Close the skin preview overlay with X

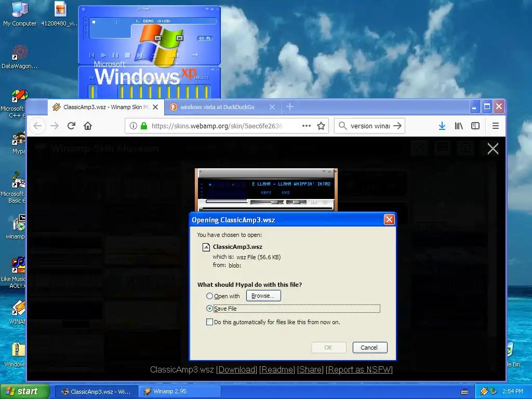[x=493, y=149]
